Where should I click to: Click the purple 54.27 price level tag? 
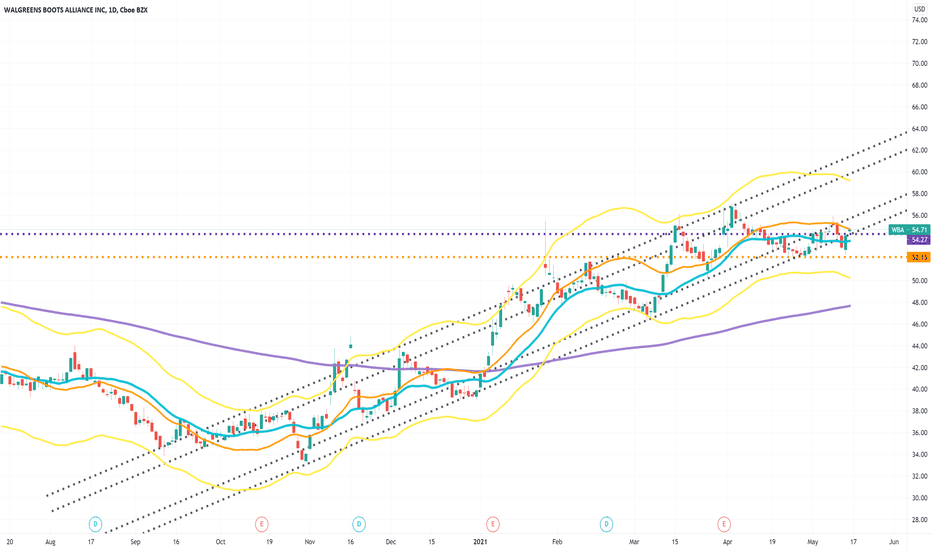(x=918, y=240)
